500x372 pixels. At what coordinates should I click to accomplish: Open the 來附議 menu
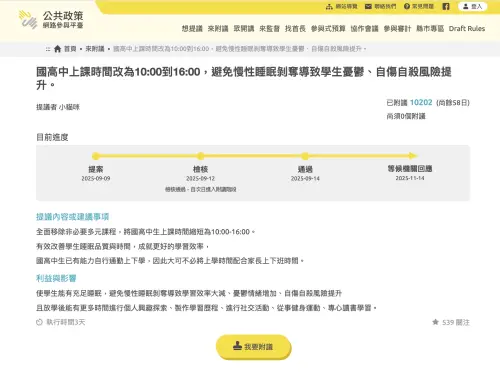(x=218, y=29)
